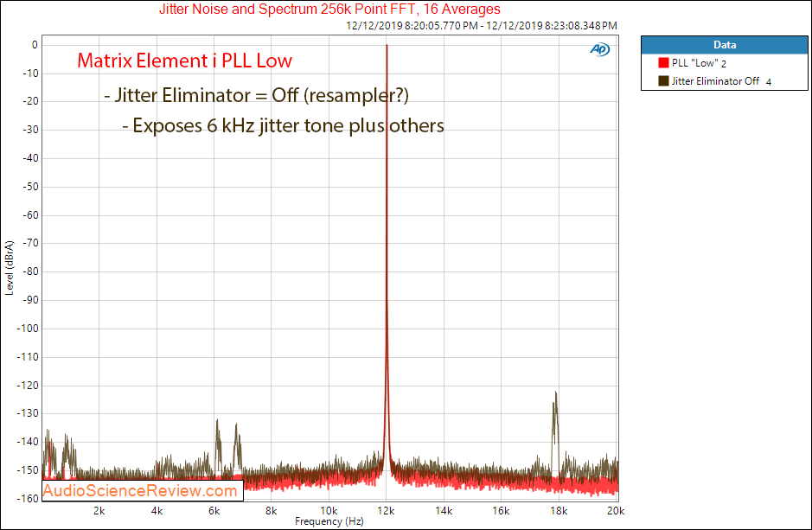812x530 pixels.
Task: Click the "Data" legend header
Action: pyautogui.click(x=725, y=45)
